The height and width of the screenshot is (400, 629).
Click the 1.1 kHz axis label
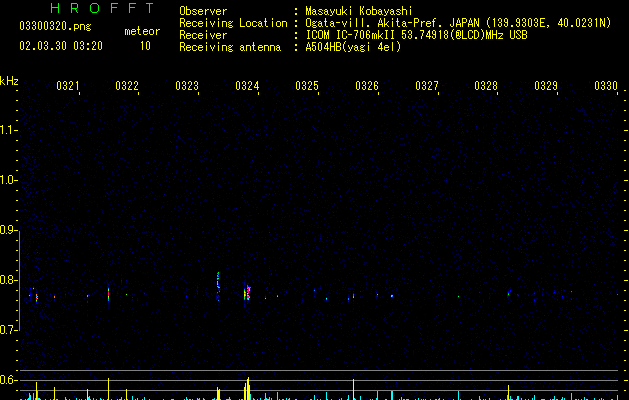pyautogui.click(x=8, y=130)
